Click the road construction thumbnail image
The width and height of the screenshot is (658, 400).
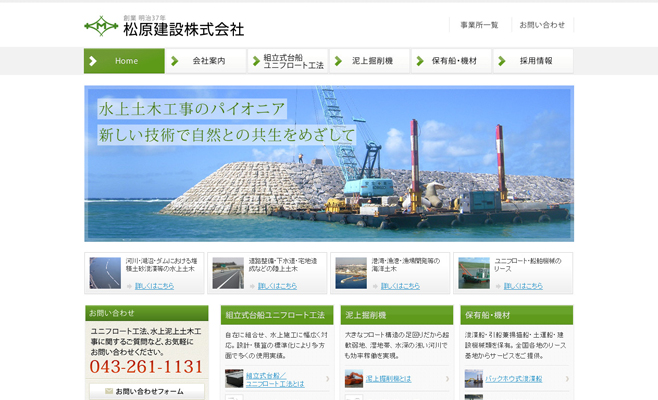tap(228, 273)
